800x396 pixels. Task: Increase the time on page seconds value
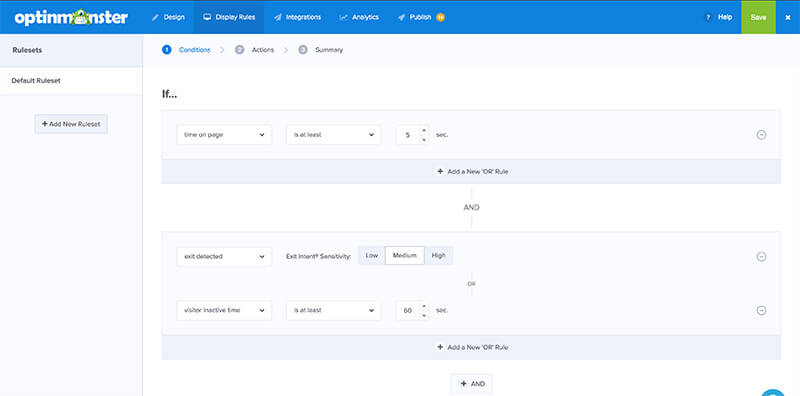424,130
